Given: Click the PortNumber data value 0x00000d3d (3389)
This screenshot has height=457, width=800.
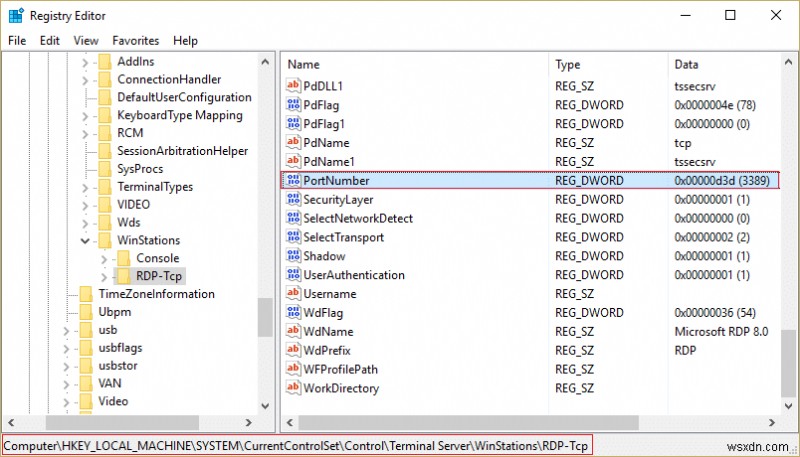Looking at the screenshot, I should pyautogui.click(x=721, y=180).
